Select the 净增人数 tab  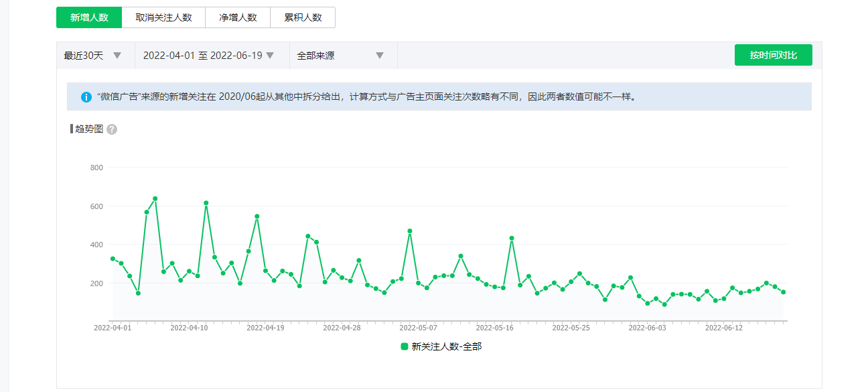(238, 18)
